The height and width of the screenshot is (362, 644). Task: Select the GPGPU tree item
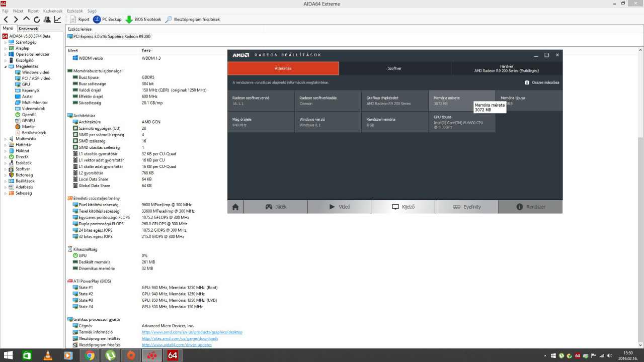coord(28,121)
